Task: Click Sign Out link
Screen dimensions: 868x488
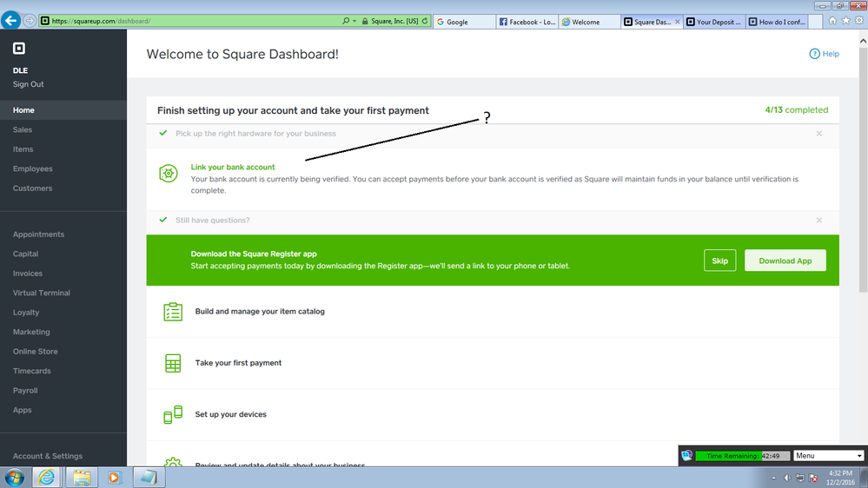Action: (28, 84)
